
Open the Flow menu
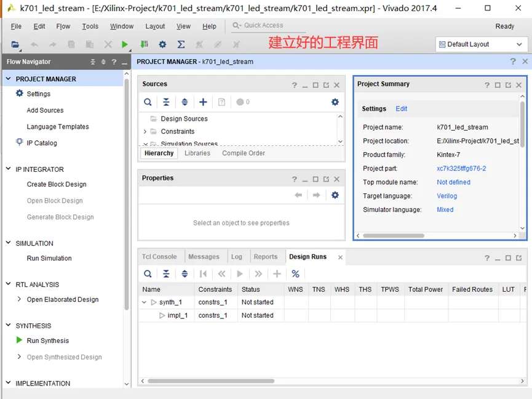coord(63,26)
